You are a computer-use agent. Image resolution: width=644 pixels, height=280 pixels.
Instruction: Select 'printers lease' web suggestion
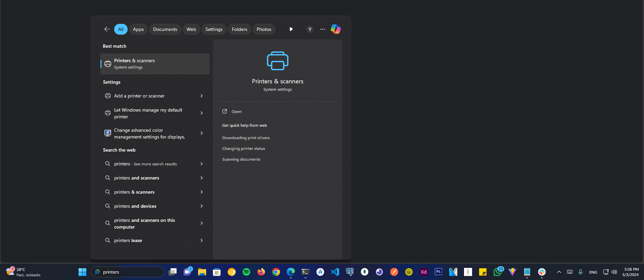155,240
